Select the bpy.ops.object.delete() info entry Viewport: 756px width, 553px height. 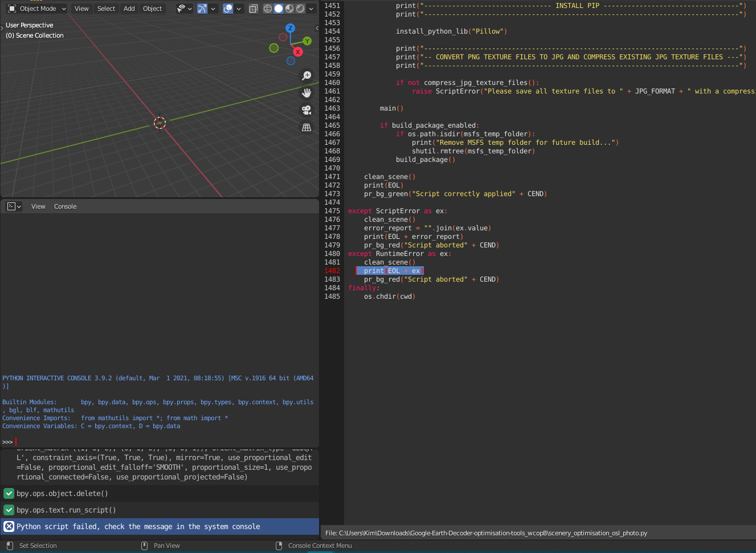(160, 494)
